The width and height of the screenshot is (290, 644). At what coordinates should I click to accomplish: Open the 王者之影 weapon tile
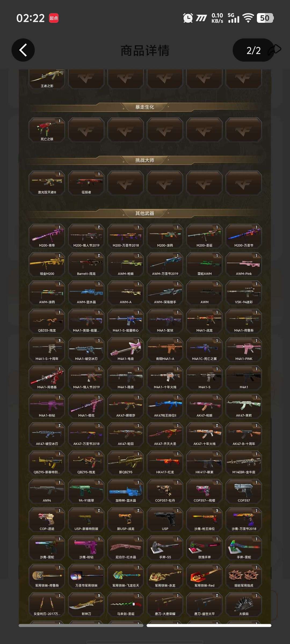click(47, 79)
